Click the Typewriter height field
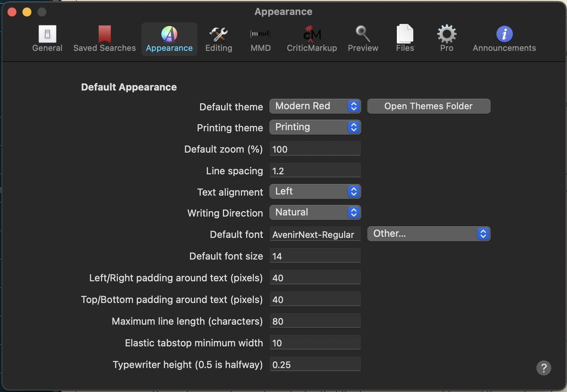This screenshot has height=392, width=567. click(315, 364)
